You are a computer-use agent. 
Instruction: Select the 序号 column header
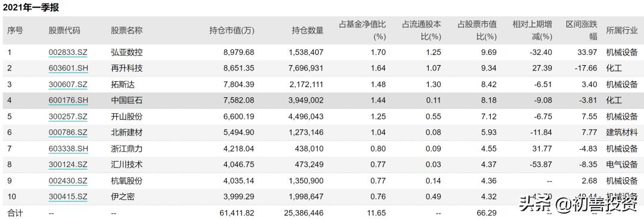[x=15, y=31]
